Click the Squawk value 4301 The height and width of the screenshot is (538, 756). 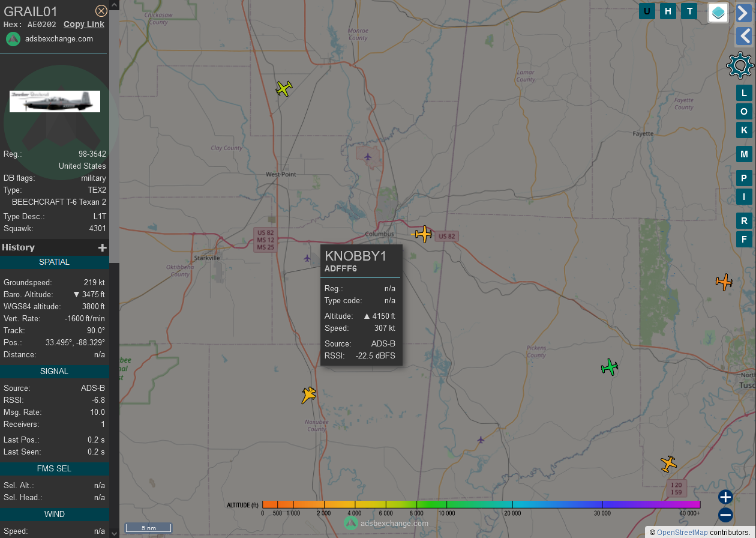(x=97, y=229)
